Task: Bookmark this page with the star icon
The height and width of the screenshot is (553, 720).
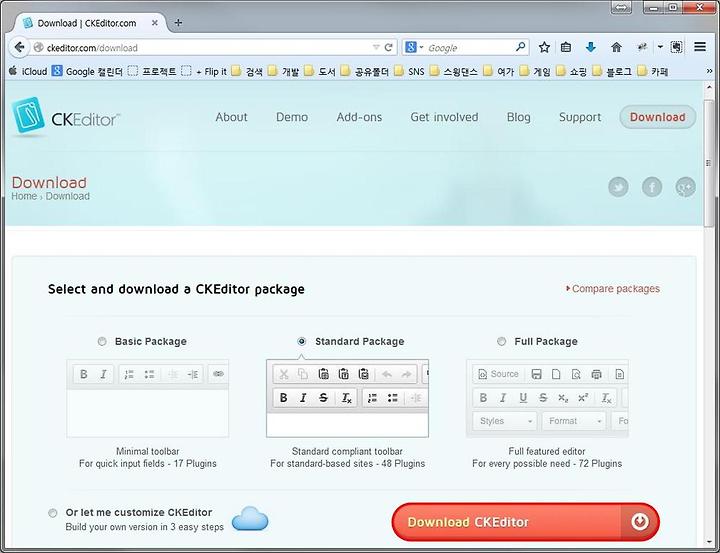Action: click(544, 47)
